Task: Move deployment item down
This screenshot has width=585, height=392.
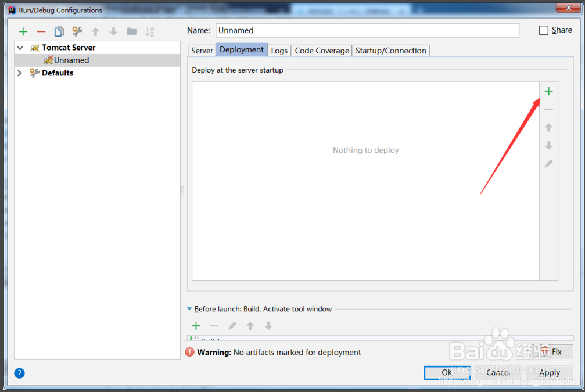Action: [548, 145]
